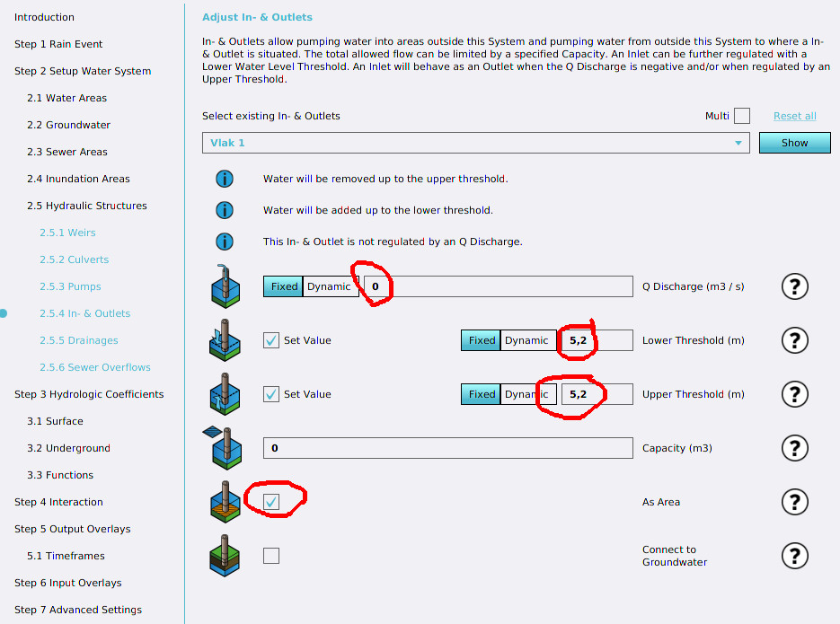
Task: Open help for Connect to Groundwater
Action: point(794,556)
